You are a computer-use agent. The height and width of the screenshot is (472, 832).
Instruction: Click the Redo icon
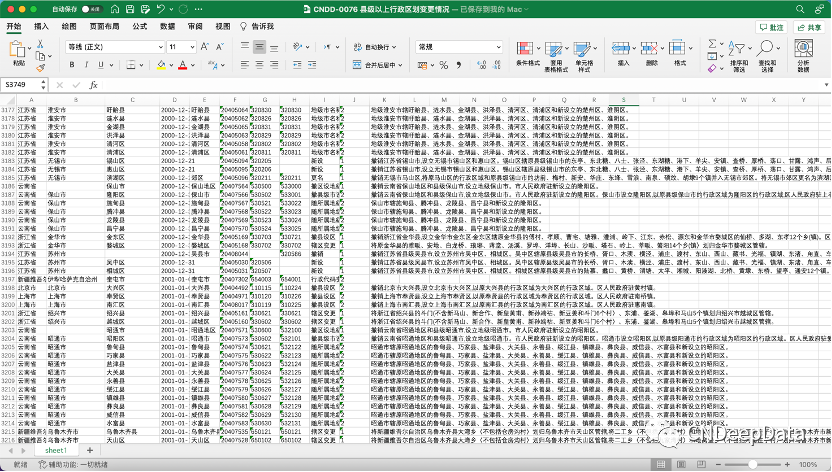pos(184,9)
